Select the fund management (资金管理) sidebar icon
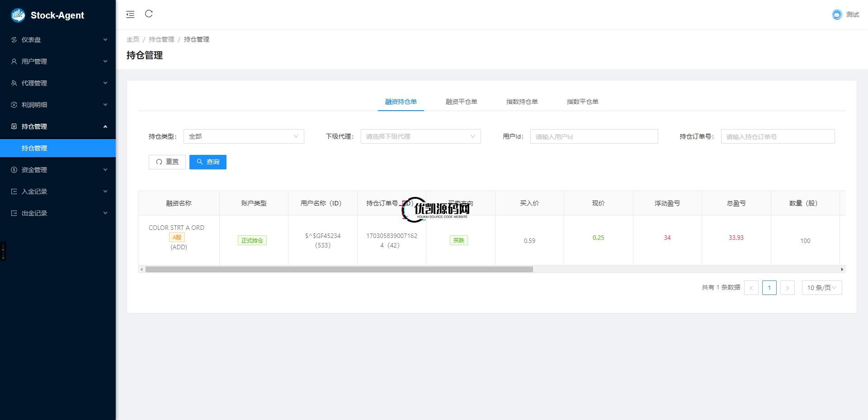The image size is (868, 420). 14,170
